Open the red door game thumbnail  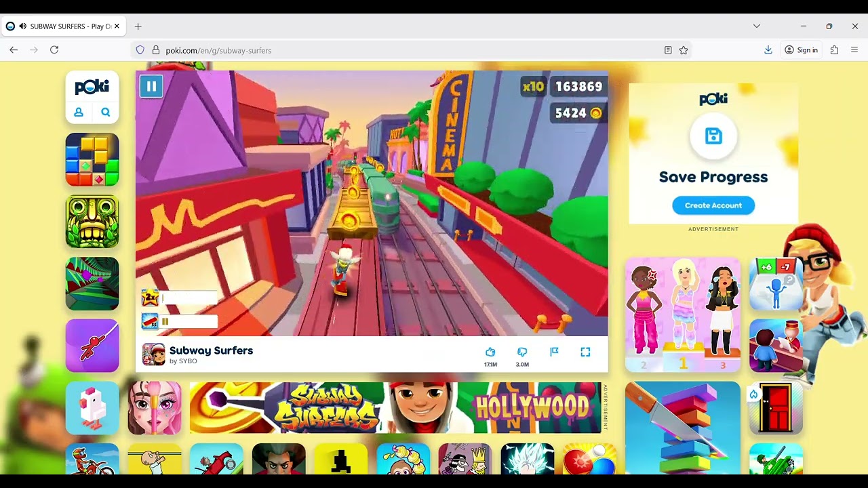(x=776, y=408)
